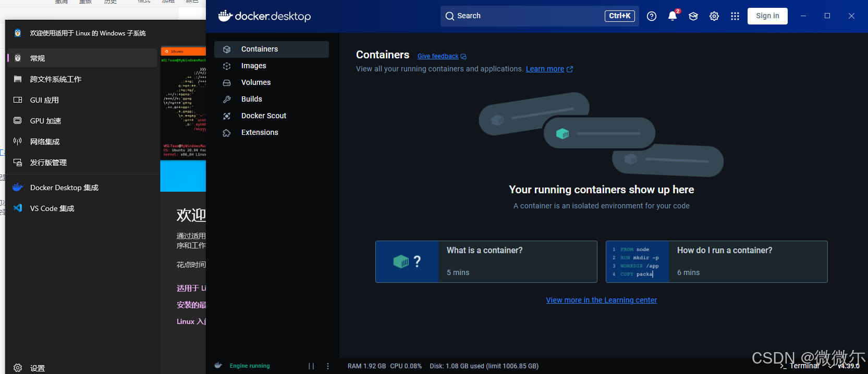
Task: Click the signal icon beside 网络集成
Action: click(x=18, y=141)
